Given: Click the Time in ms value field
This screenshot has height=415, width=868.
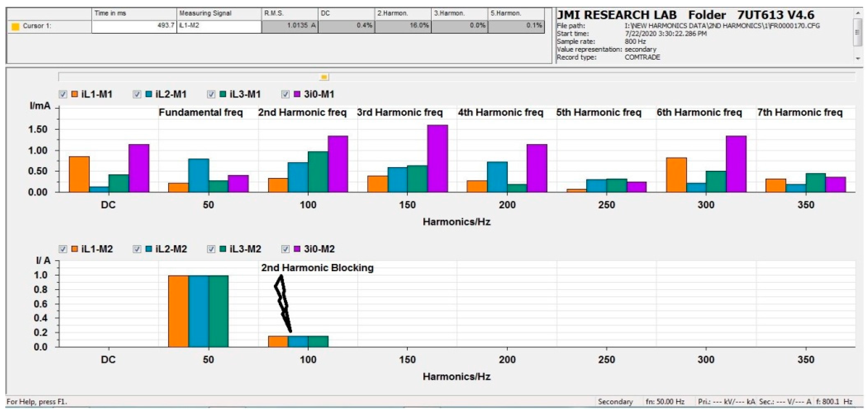Looking at the screenshot, I should coord(134,27).
